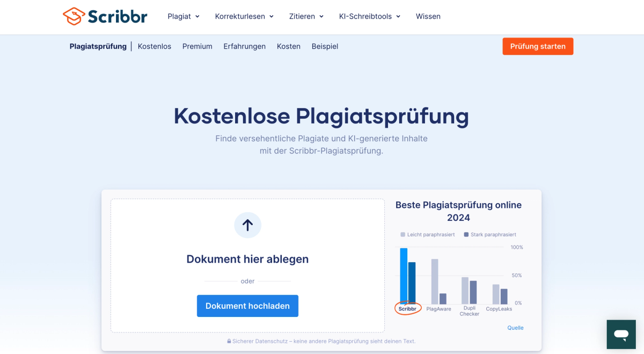The height and width of the screenshot is (354, 644).
Task: Click the 50% axis label
Action: pos(517,276)
